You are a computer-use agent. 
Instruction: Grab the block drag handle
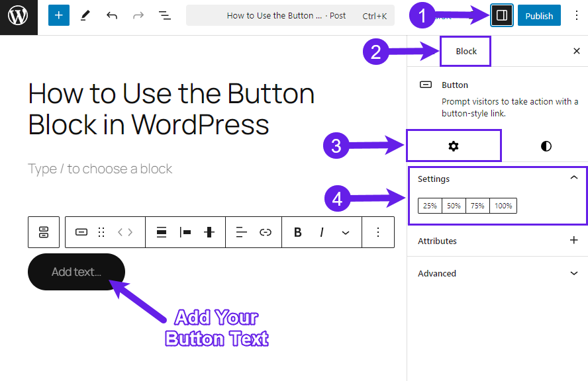[x=101, y=232]
